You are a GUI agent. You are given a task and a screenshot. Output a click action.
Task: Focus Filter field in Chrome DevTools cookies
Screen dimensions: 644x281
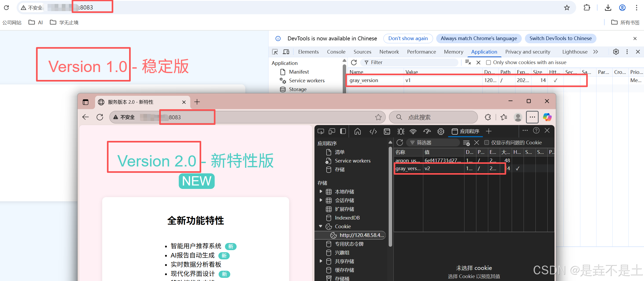(409, 62)
